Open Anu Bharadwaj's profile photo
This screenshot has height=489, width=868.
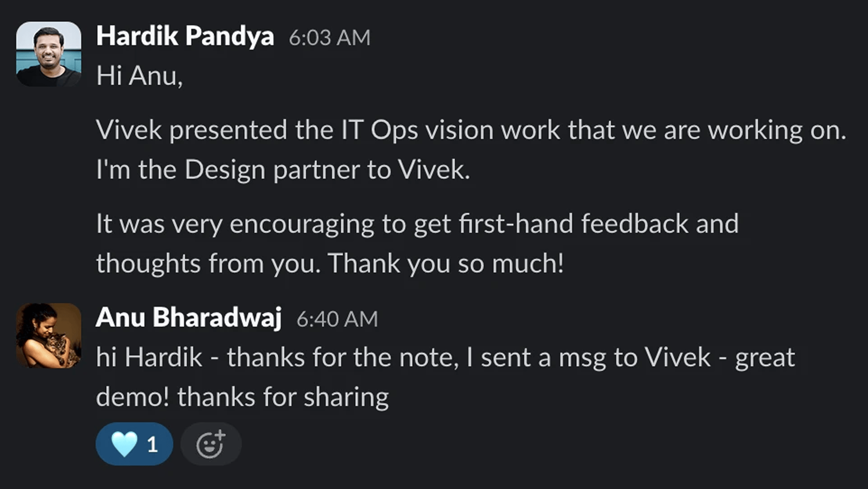[x=49, y=335]
